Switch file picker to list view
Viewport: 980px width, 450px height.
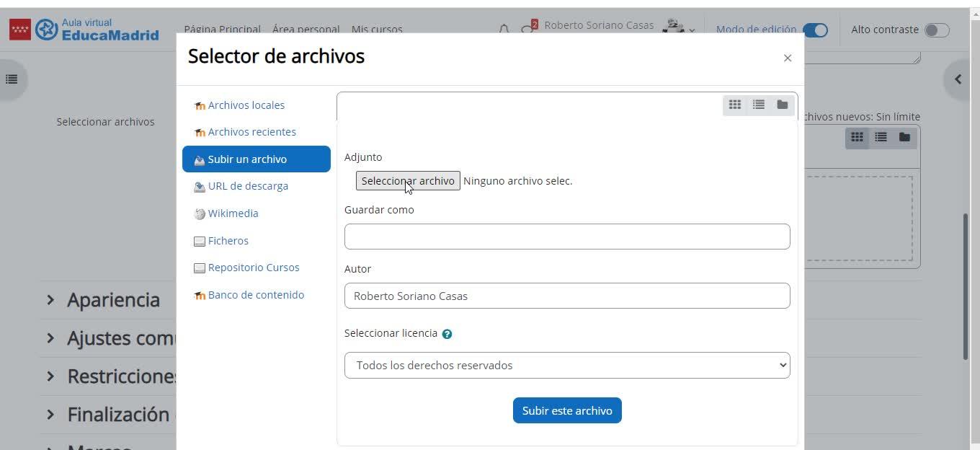pos(759,105)
